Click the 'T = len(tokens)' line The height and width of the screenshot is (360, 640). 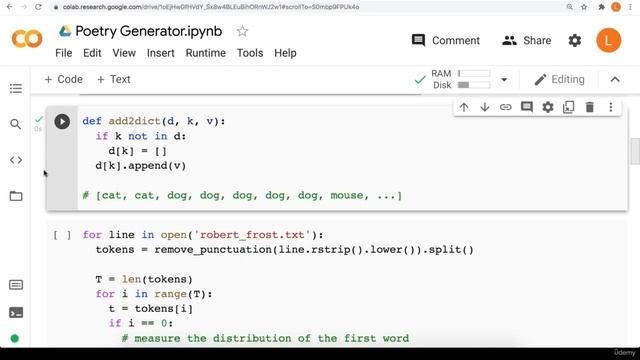tap(144, 279)
